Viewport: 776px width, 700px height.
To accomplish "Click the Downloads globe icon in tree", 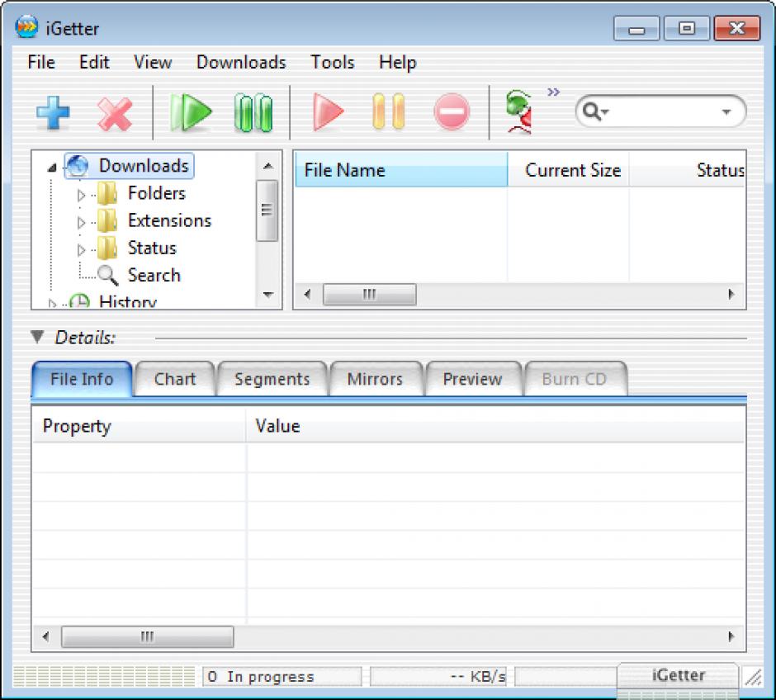I will coord(78,166).
